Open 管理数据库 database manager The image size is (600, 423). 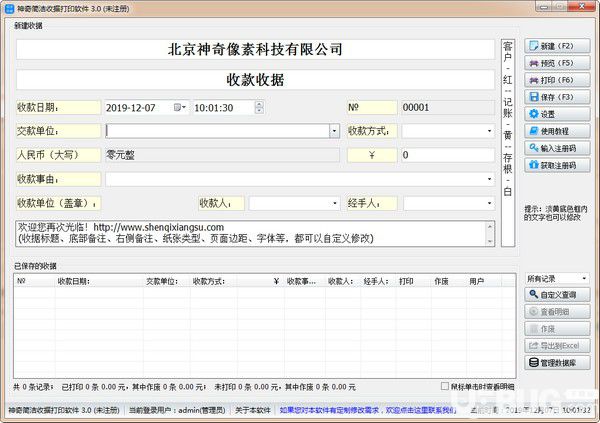click(557, 363)
